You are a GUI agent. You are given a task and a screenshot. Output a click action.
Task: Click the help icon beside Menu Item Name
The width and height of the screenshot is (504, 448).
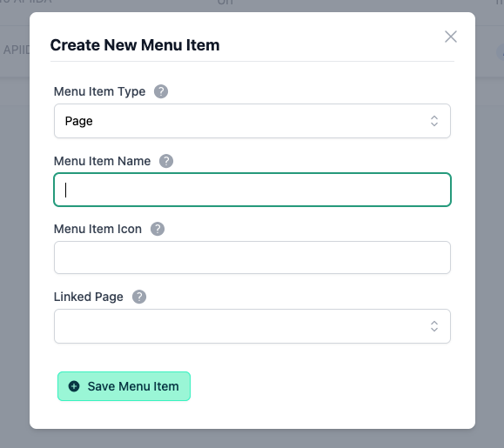[166, 161]
